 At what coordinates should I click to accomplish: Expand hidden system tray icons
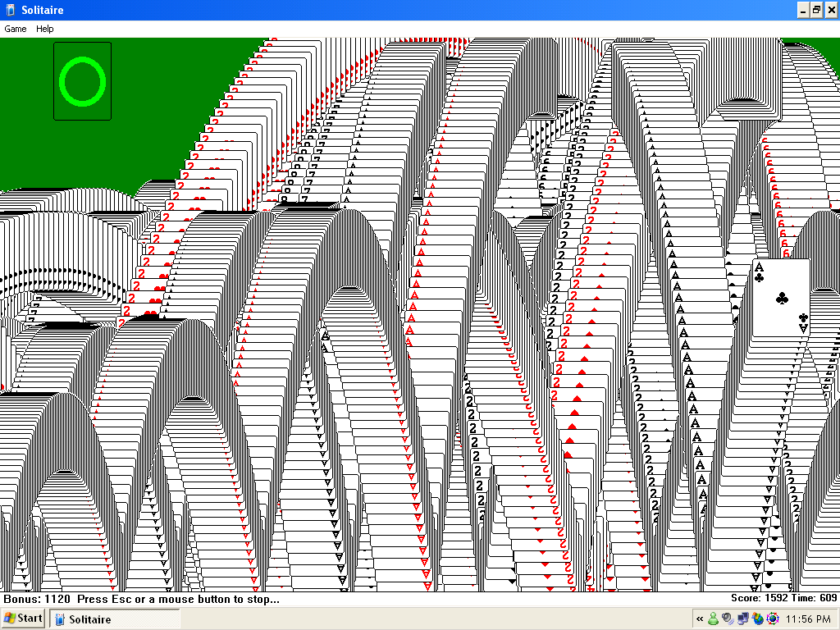[x=700, y=619]
